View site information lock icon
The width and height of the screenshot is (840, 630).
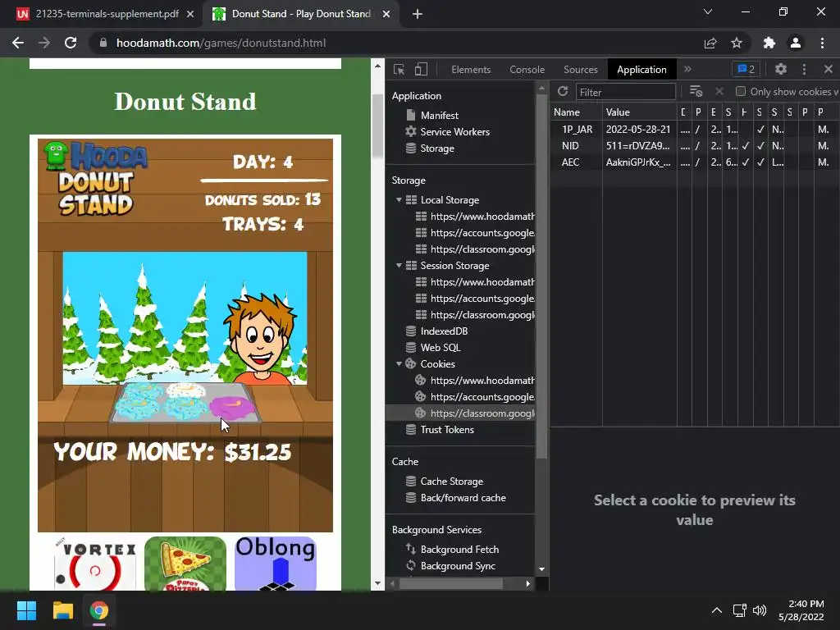click(x=103, y=43)
